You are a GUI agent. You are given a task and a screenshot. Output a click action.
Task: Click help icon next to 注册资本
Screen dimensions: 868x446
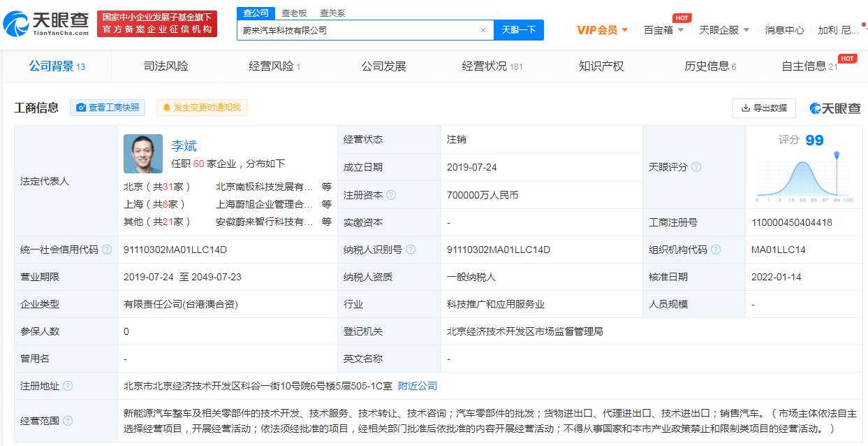coord(391,195)
